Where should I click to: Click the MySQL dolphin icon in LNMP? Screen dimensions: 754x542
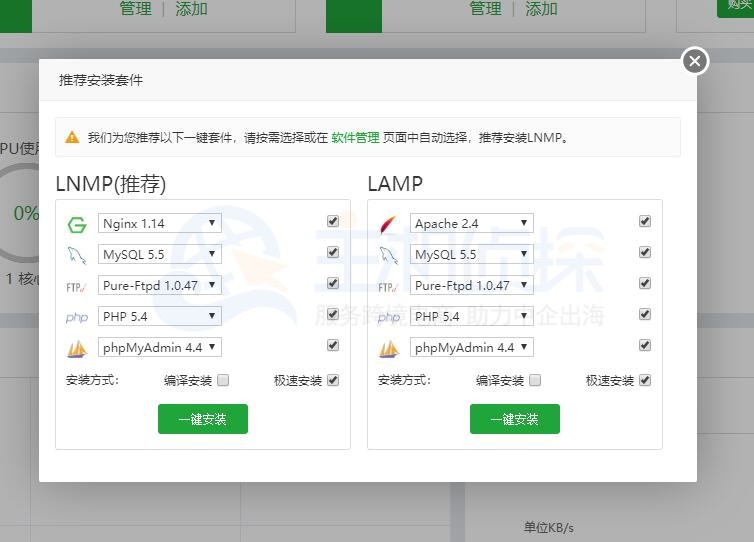(77, 255)
